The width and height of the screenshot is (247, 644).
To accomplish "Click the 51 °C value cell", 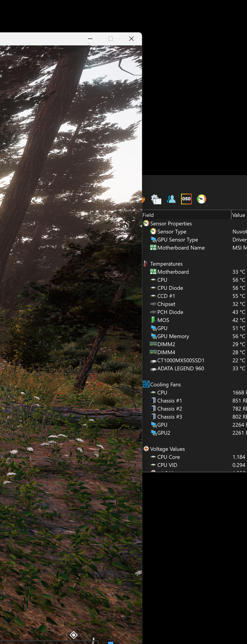I will point(239,328).
